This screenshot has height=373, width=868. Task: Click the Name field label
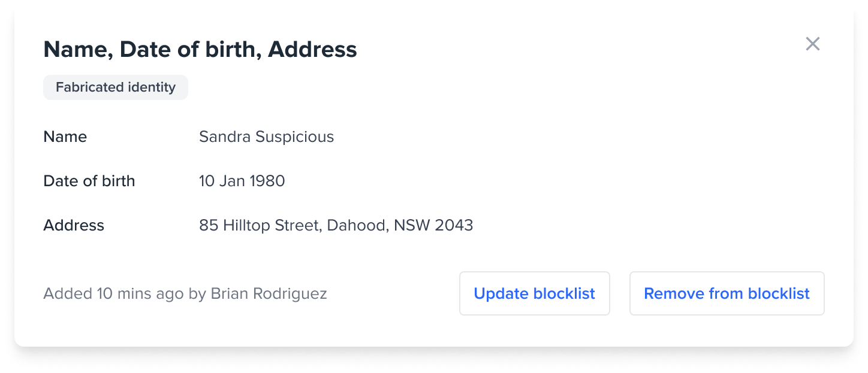(x=65, y=137)
